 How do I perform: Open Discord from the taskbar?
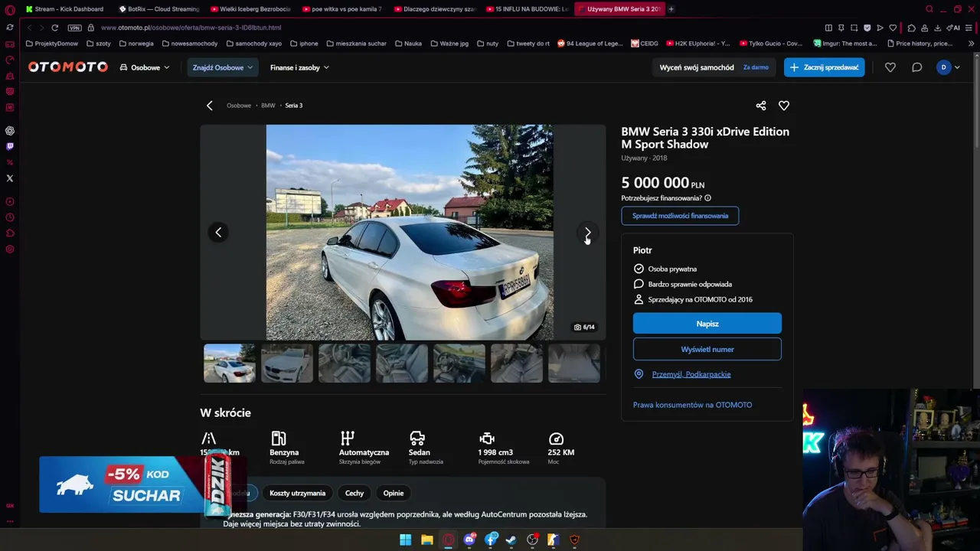469,540
